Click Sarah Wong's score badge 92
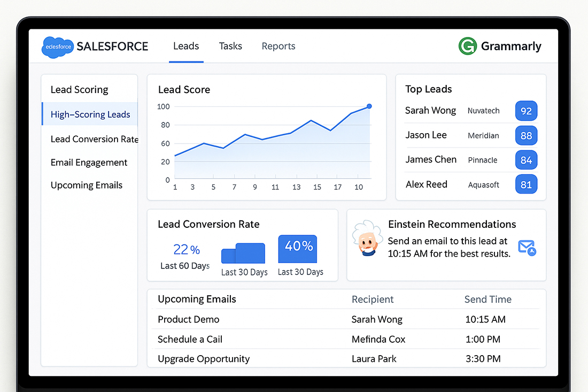Viewport: 588px width, 392px height. coord(526,111)
